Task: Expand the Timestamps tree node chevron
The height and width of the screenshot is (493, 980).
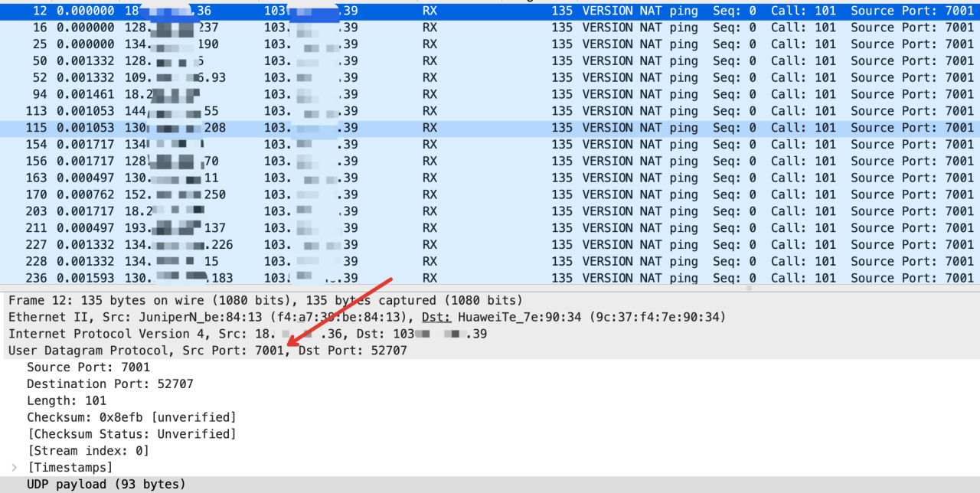Action: point(14,467)
